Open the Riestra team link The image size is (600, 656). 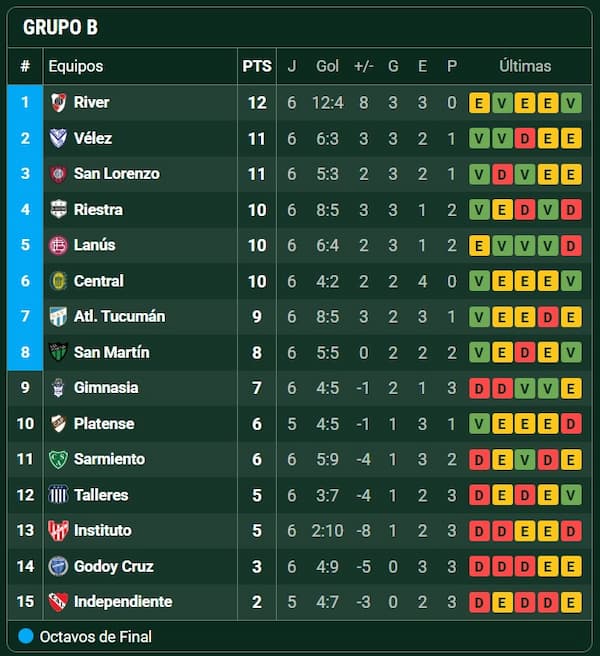98,209
